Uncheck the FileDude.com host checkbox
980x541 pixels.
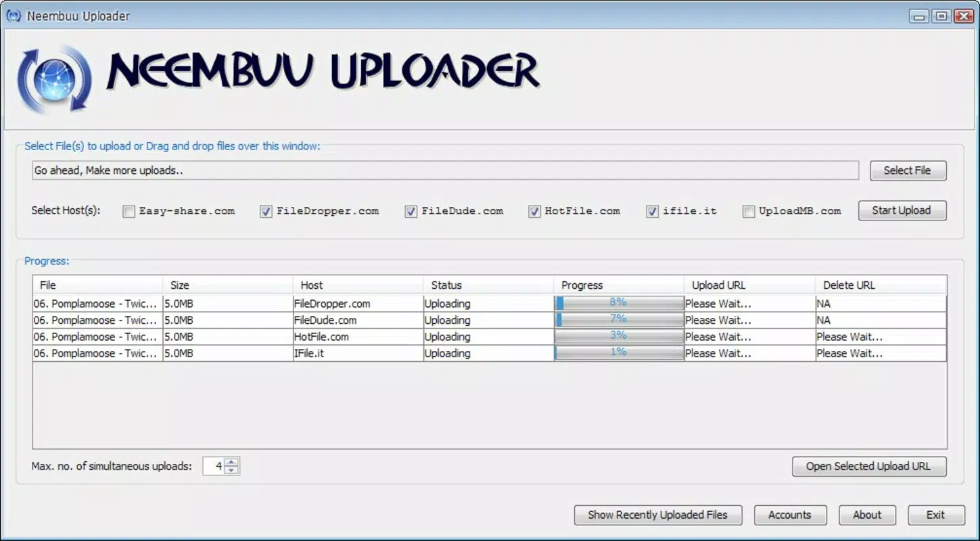pyautogui.click(x=411, y=212)
